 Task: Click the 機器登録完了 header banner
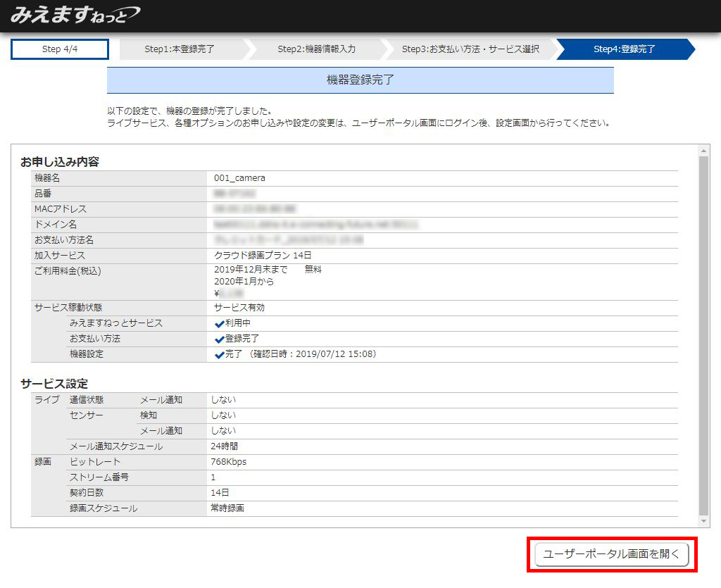click(360, 80)
